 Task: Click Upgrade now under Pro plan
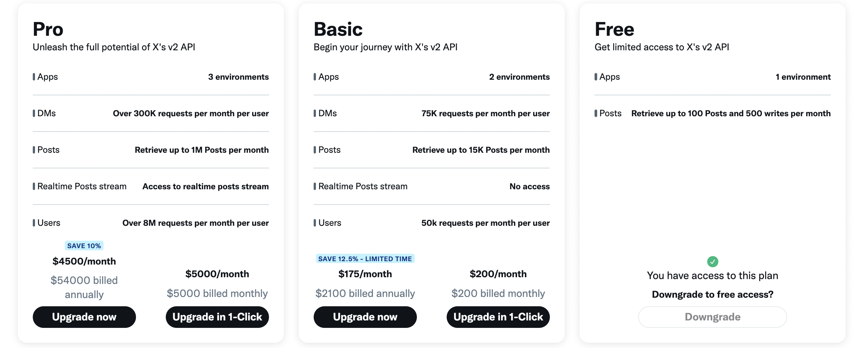[84, 317]
